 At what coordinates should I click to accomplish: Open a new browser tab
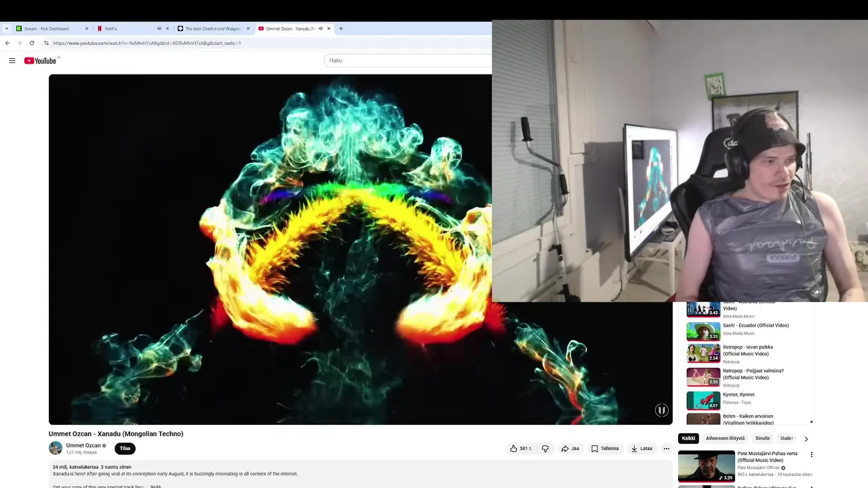[341, 28]
